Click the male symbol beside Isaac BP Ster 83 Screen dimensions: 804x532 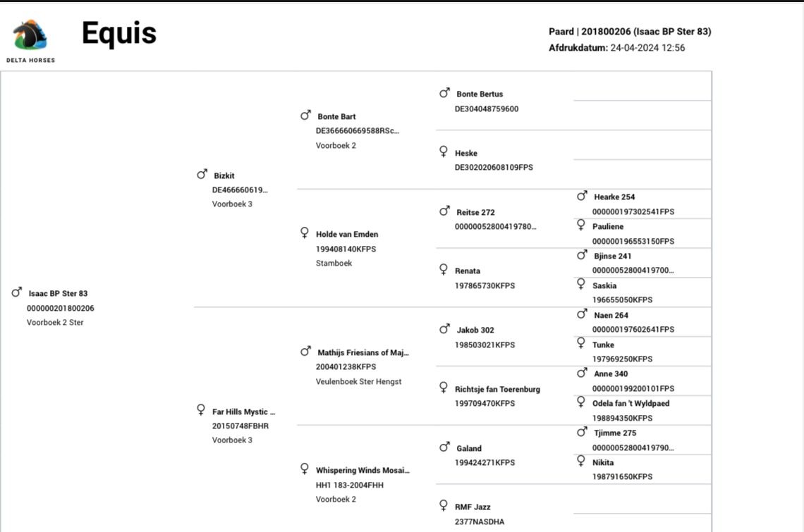pyautogui.click(x=17, y=292)
